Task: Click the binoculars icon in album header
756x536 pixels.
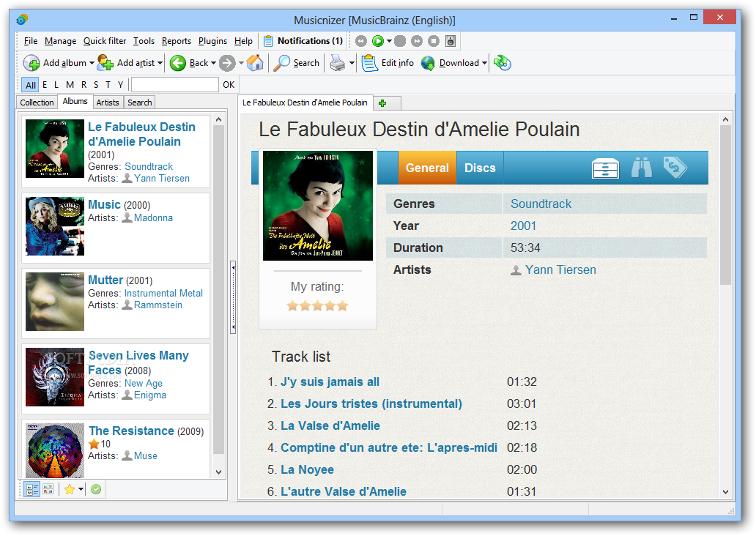Action: pyautogui.click(x=641, y=168)
